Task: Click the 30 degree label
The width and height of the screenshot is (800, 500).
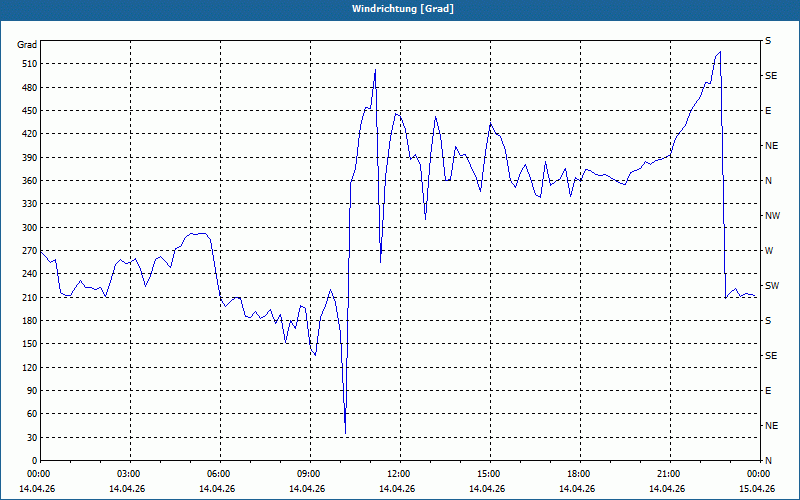Action: tap(32, 437)
